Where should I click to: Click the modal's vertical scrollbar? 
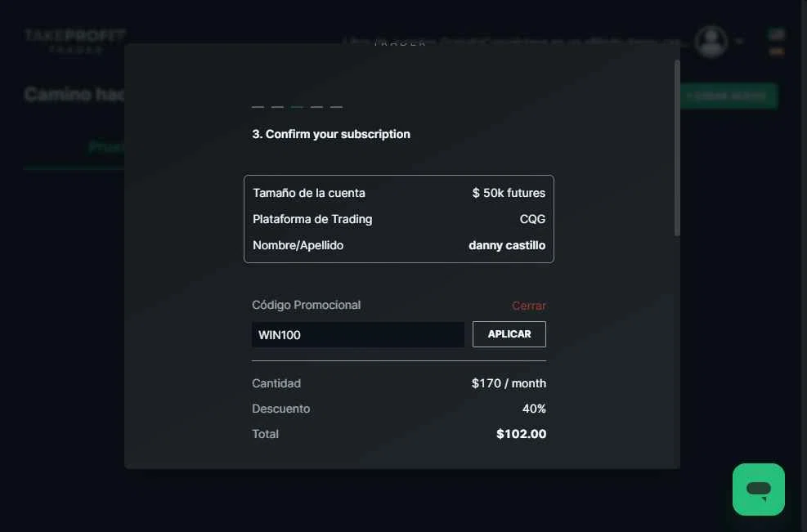pyautogui.click(x=677, y=147)
